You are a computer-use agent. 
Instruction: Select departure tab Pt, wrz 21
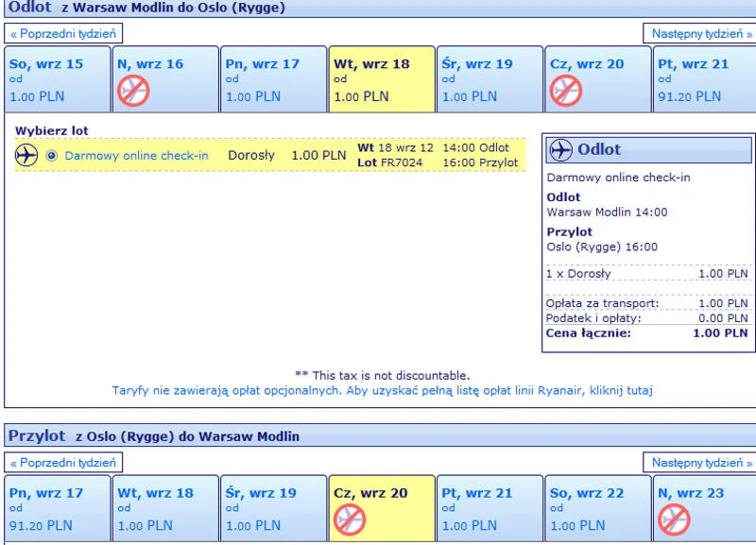tap(704, 79)
